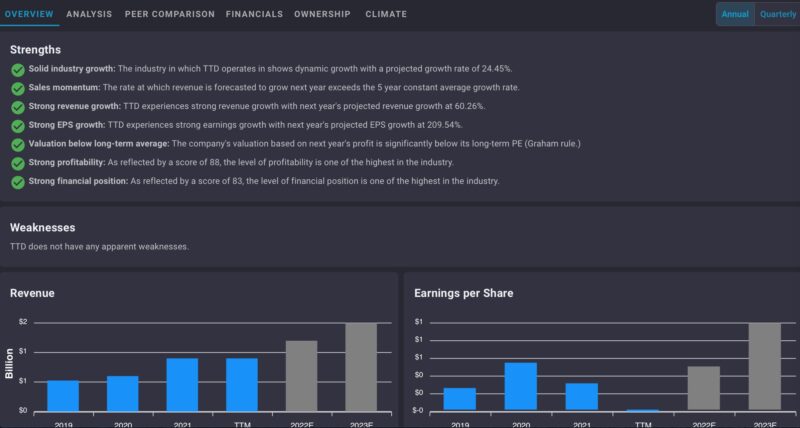
Task: Open the Overview tab
Action: pyautogui.click(x=29, y=14)
